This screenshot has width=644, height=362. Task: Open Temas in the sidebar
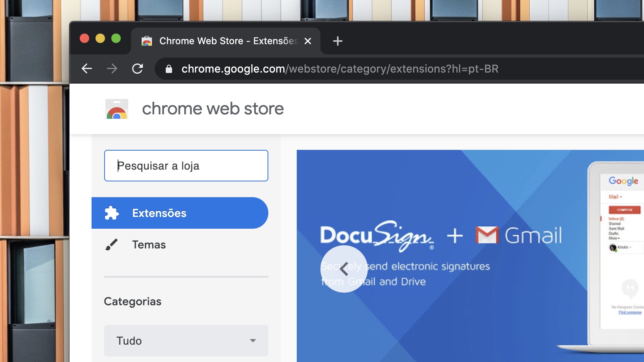[x=180, y=244]
